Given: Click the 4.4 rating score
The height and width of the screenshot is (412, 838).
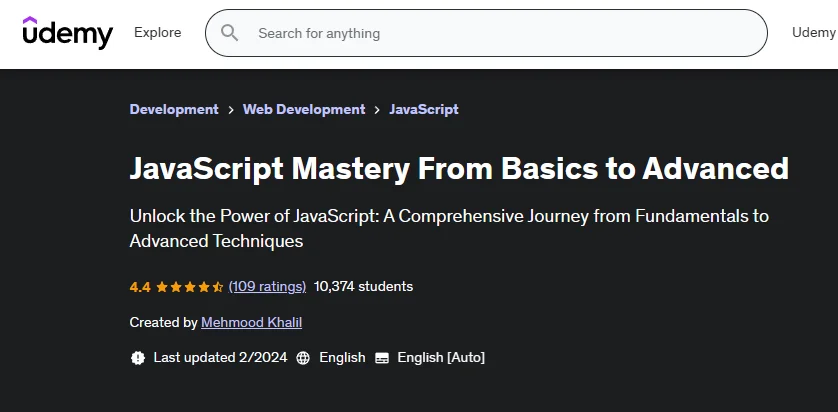Looking at the screenshot, I should 140,287.
